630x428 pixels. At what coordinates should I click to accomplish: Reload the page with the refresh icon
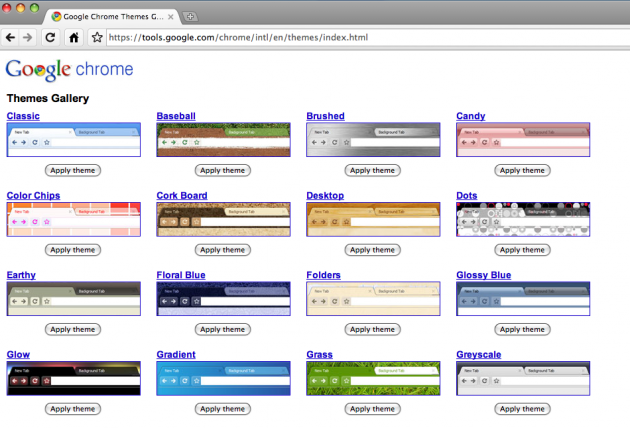[50, 38]
